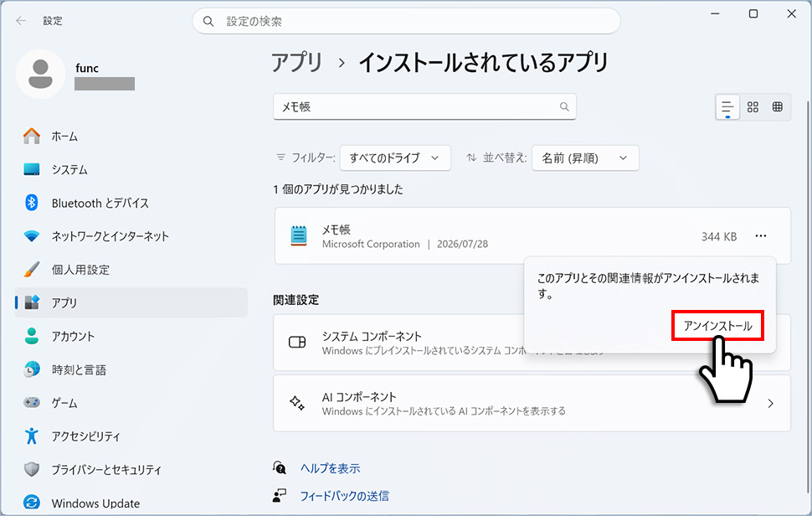
Task: Click the Windows Update sync icon
Action: tap(32, 503)
